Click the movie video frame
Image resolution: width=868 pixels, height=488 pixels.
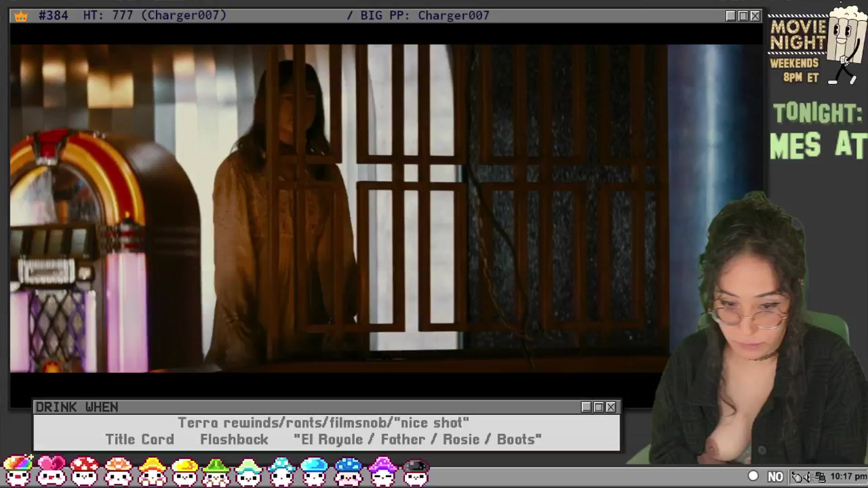point(339,208)
